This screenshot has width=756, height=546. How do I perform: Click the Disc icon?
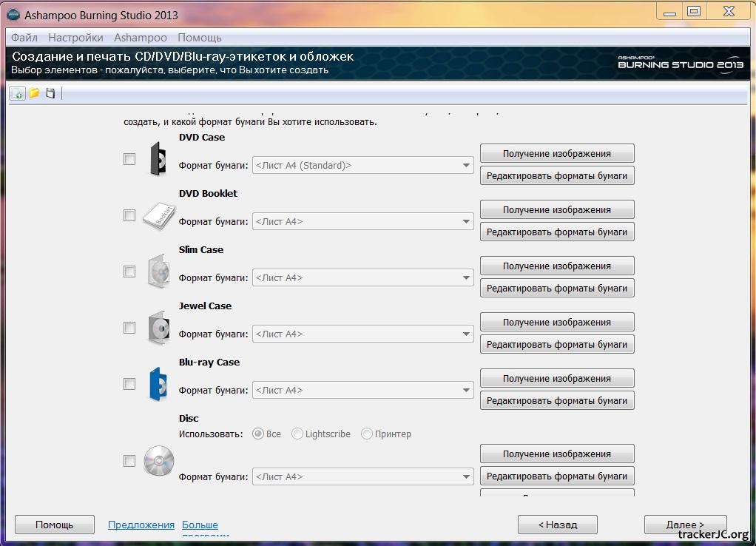pyautogui.click(x=158, y=461)
